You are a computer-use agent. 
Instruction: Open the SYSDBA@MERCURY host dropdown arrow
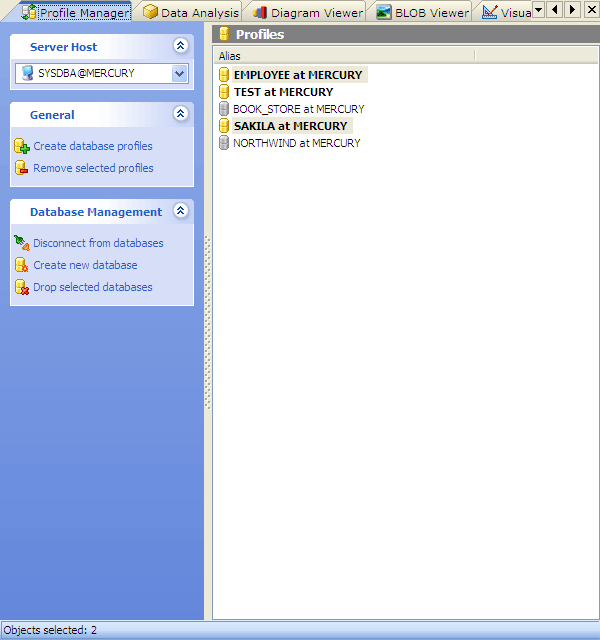[180, 74]
